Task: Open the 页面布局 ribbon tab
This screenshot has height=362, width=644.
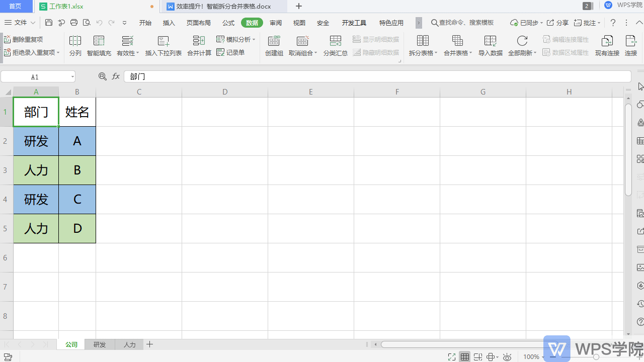Action: coord(198,23)
